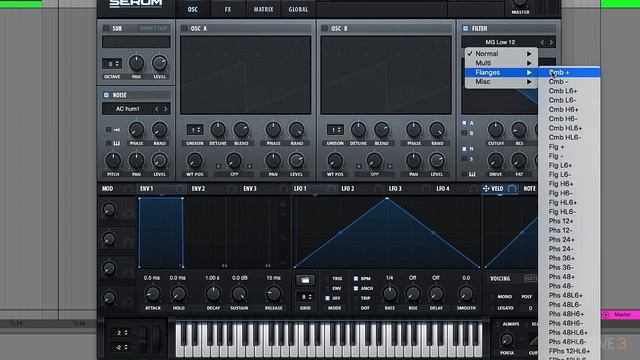Toggle filter routing for noise N
Screen dimensions: 640x360
click(x=464, y=149)
